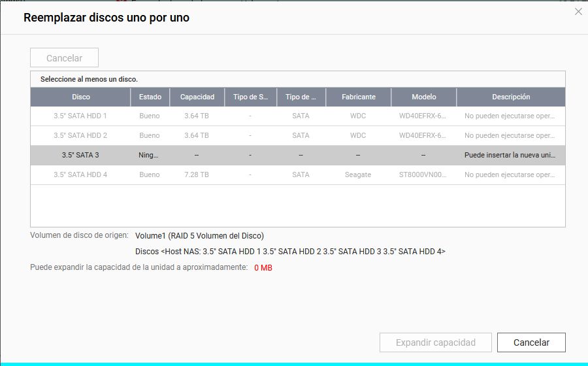Click the Cancelar button above the disk table
Image resolution: width=588 pixels, height=366 pixels.
[x=64, y=58]
